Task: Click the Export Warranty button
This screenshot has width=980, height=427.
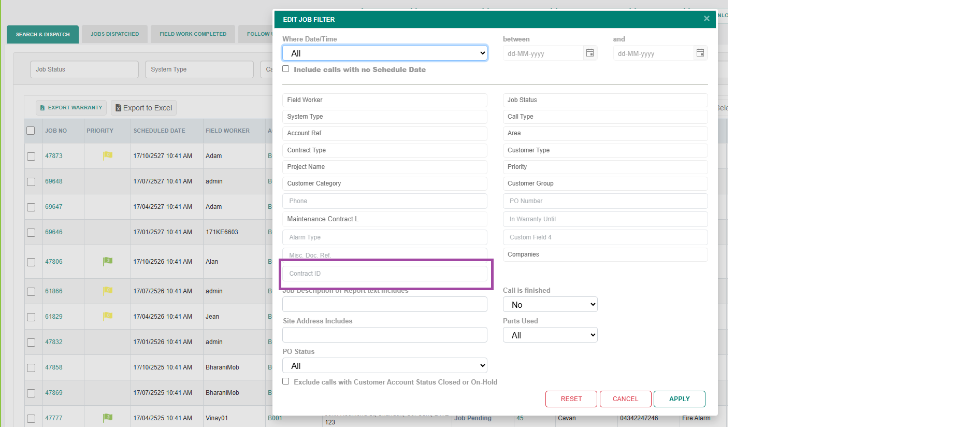Action: 71,108
